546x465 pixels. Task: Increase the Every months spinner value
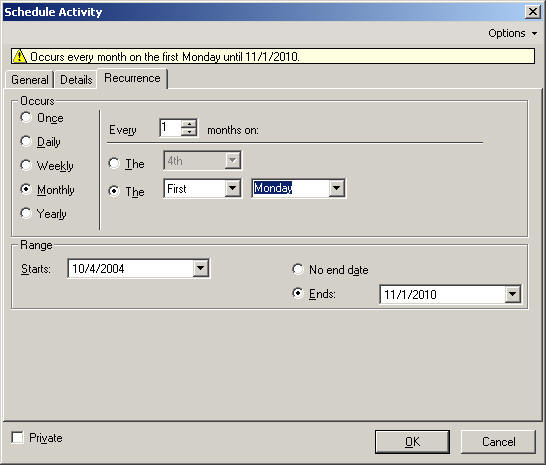[189, 124]
